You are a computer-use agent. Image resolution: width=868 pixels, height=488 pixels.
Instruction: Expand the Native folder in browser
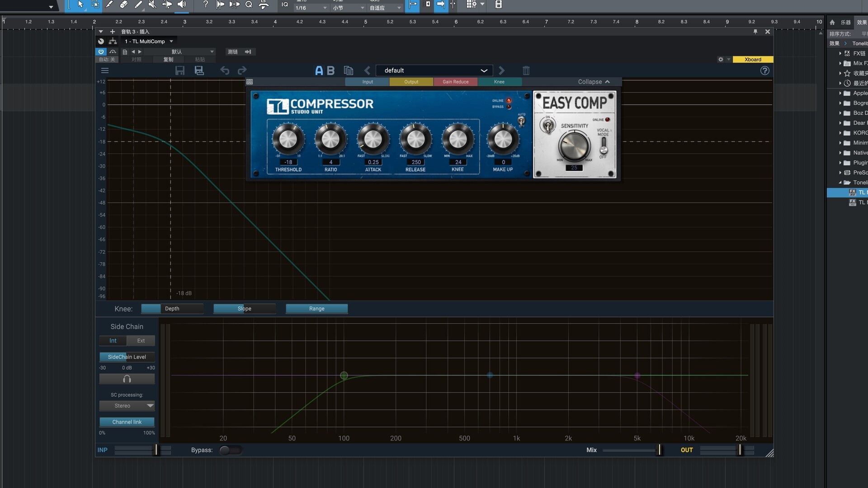(840, 153)
